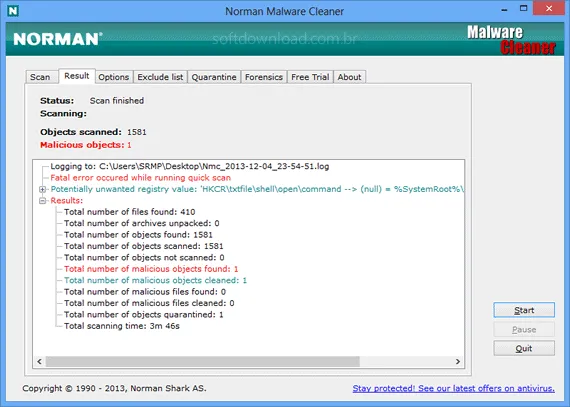570x407 pixels.
Task: Open the Options tab
Action: point(114,77)
